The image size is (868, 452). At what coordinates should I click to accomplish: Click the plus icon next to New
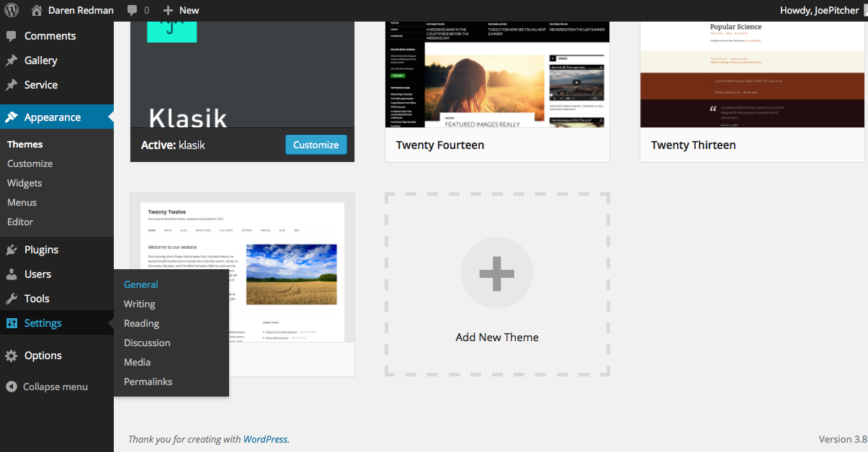click(168, 11)
